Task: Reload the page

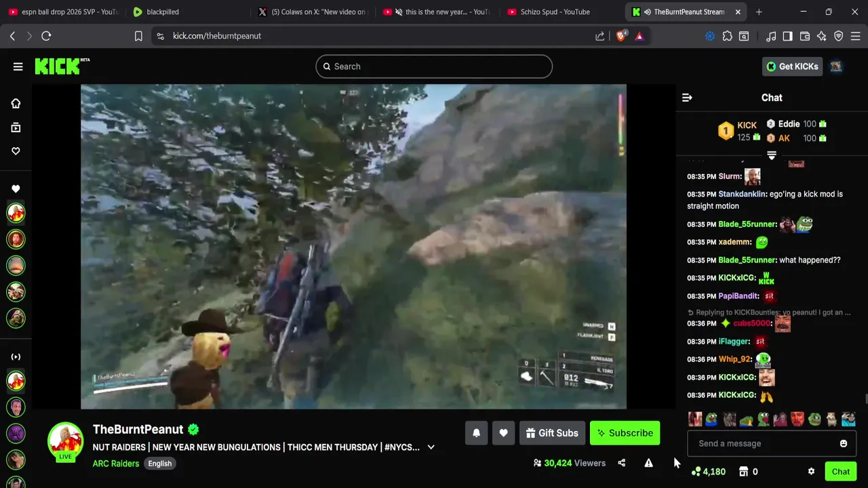Action: (46, 36)
